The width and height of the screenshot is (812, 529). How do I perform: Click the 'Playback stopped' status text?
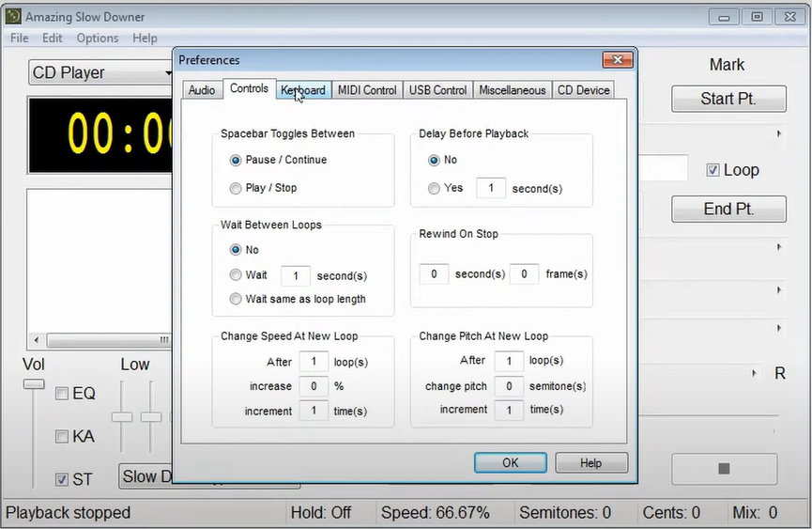(x=68, y=512)
